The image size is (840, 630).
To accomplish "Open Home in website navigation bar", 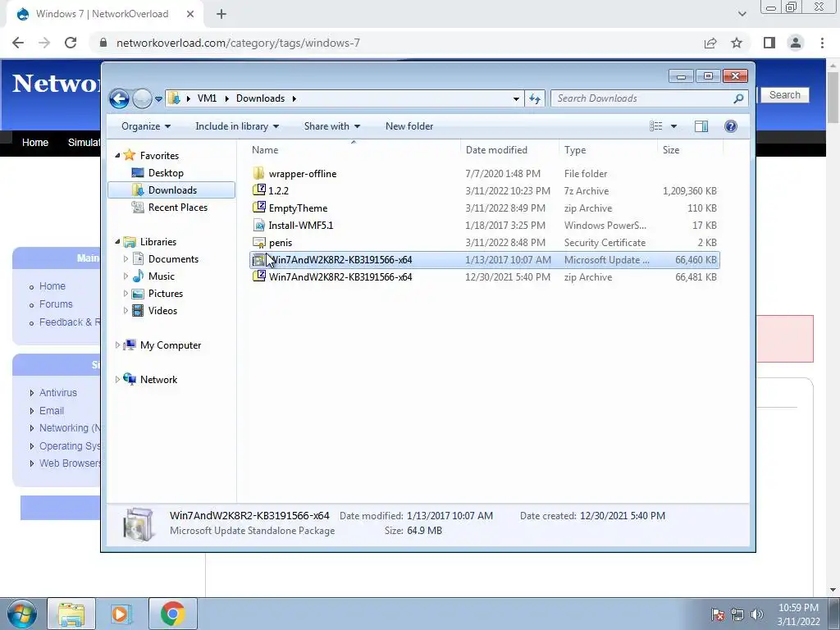I will [x=35, y=143].
